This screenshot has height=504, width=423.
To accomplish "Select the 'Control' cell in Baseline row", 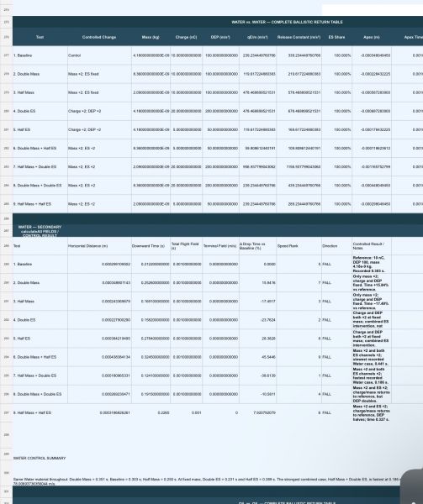I will pyautogui.click(x=99, y=55).
